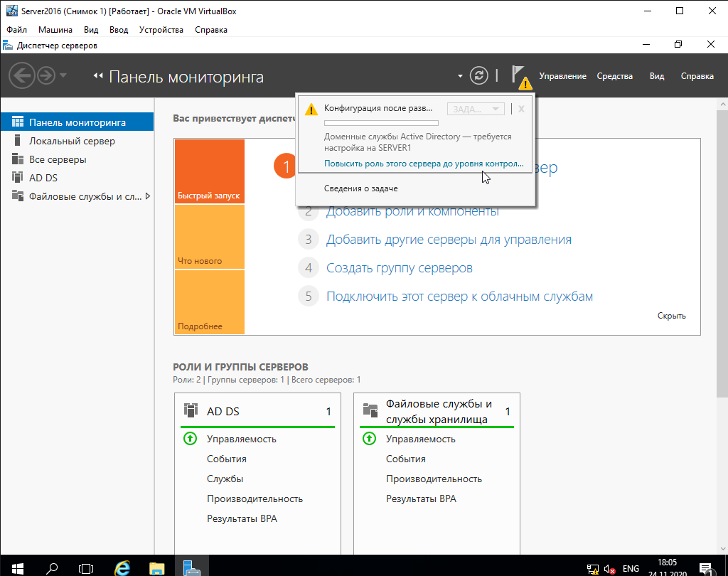Viewport: 728px width, 576px height.
Task: Open the Средства menu
Action: click(x=614, y=76)
